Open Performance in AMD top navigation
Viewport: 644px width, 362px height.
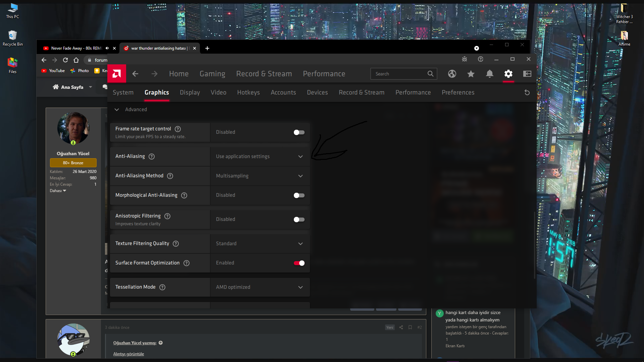[324, 74]
